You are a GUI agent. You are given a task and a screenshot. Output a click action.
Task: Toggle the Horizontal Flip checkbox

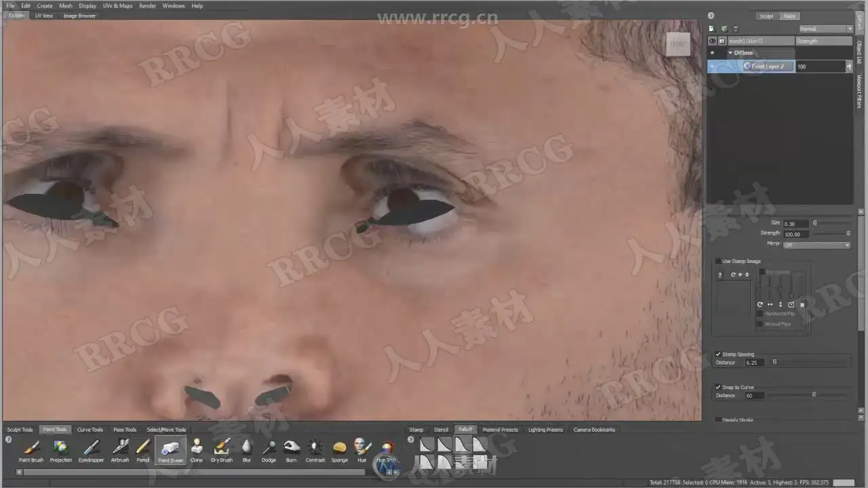tap(761, 314)
